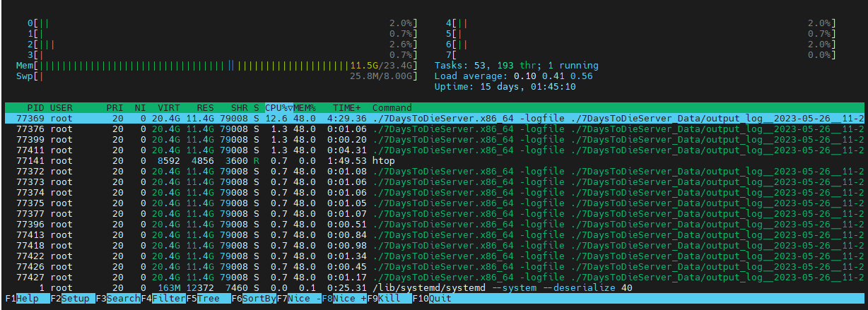Select process row with PID 77396
The height and width of the screenshot is (310, 868).
click(x=434, y=224)
